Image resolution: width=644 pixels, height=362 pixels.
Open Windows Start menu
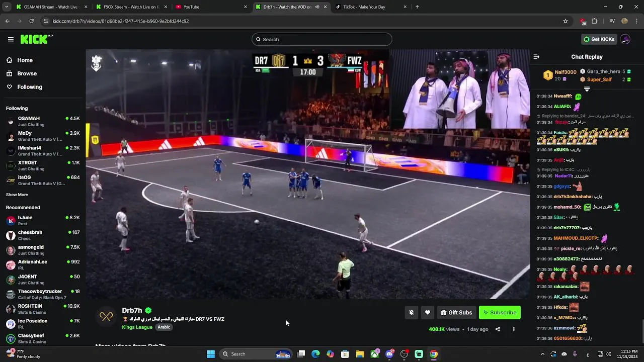[211, 354]
